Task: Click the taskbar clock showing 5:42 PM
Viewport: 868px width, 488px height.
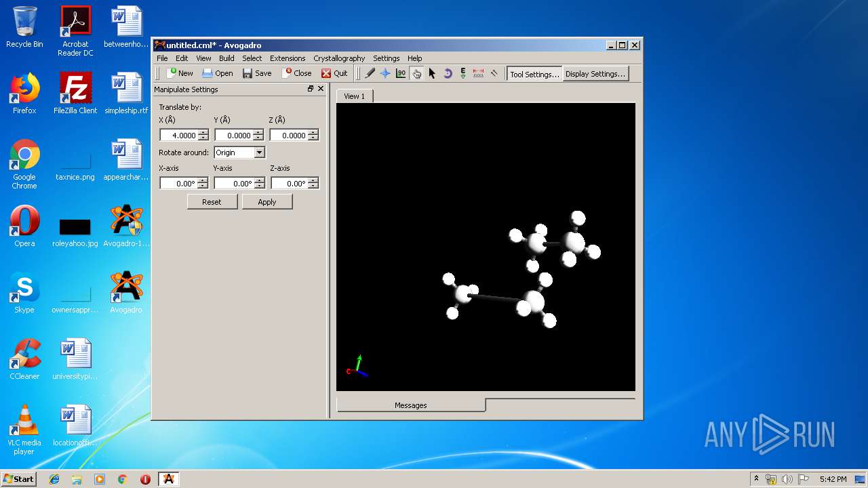Action: click(x=833, y=479)
